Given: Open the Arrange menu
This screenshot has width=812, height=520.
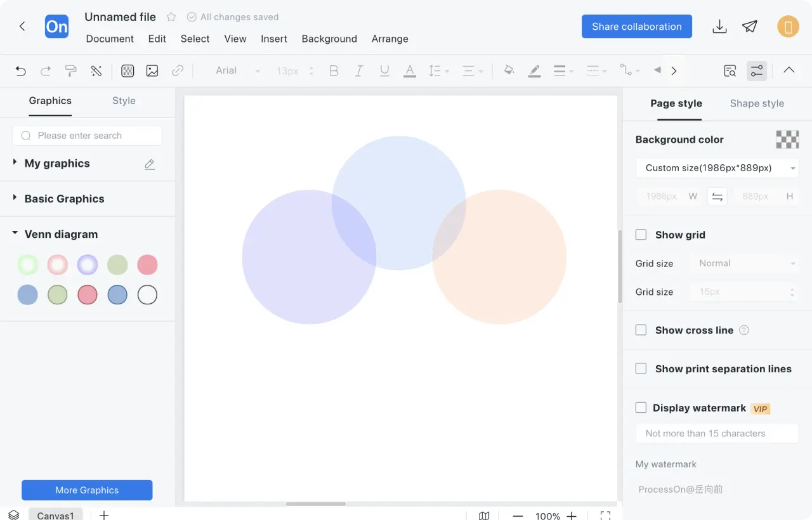Looking at the screenshot, I should pyautogui.click(x=390, y=39).
